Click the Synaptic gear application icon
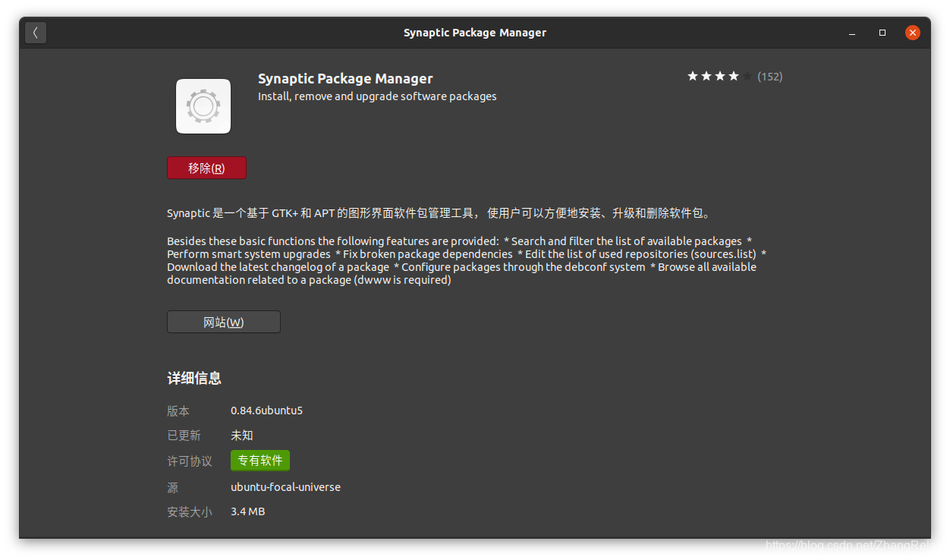The width and height of the screenshot is (950, 560). pos(203,106)
